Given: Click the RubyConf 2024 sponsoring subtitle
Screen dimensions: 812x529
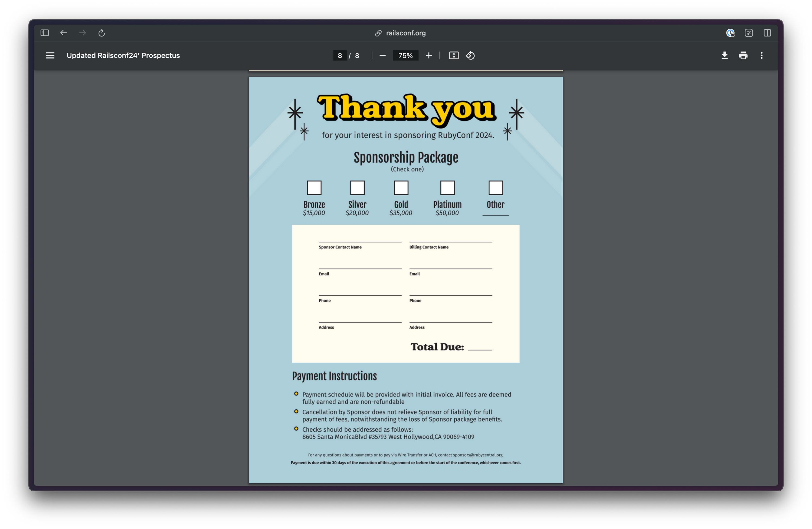Looking at the screenshot, I should pos(408,135).
